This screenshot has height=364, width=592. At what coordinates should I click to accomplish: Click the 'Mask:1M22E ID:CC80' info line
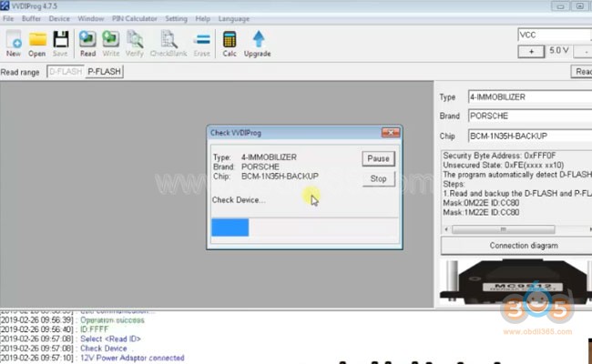tap(481, 212)
